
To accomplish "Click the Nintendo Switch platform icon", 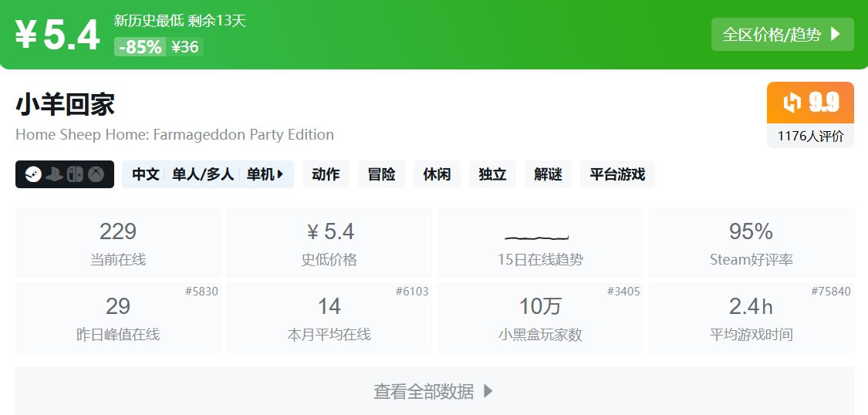I will coord(76,174).
